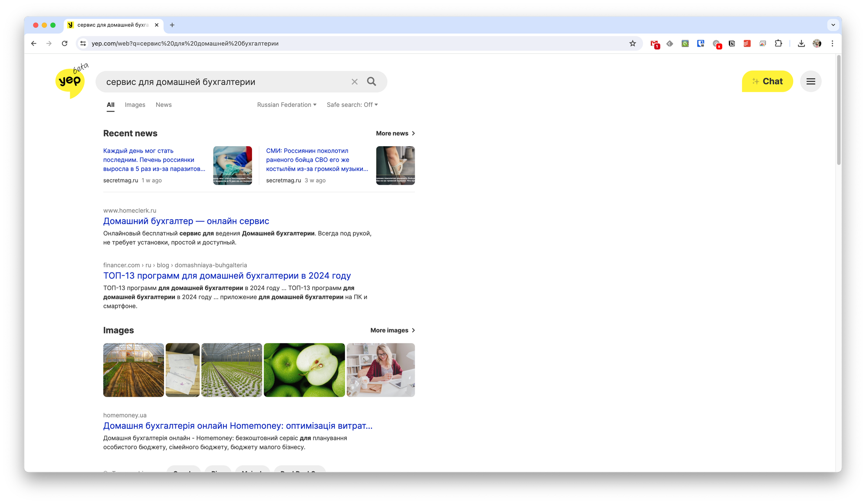Open the Notion extension icon
This screenshot has height=504, width=866.
pyautogui.click(x=732, y=43)
